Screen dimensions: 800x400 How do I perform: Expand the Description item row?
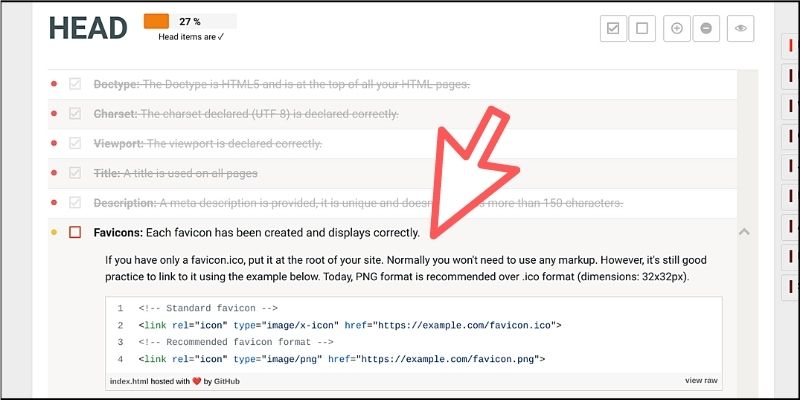pos(392,203)
